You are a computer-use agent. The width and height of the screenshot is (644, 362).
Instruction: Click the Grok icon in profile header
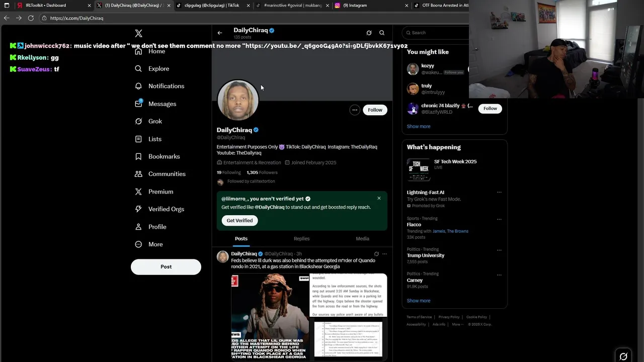(x=369, y=33)
